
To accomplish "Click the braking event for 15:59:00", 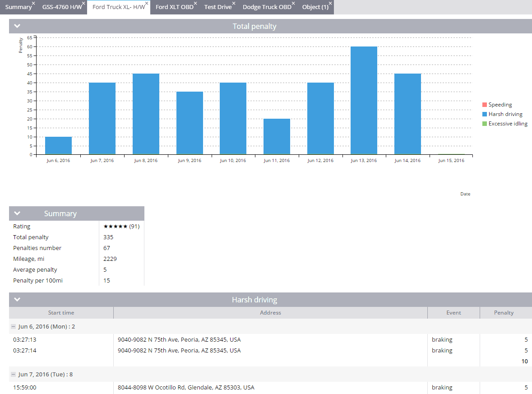I will (x=442, y=388).
